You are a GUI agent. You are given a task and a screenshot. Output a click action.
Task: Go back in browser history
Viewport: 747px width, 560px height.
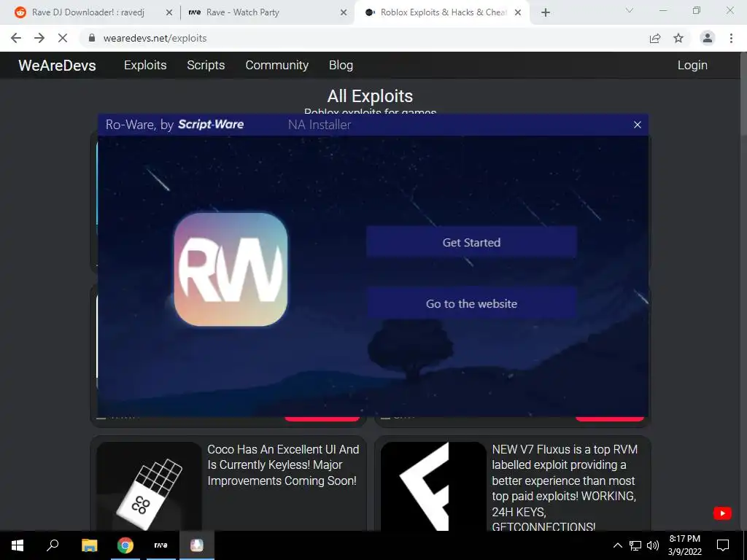pos(16,38)
